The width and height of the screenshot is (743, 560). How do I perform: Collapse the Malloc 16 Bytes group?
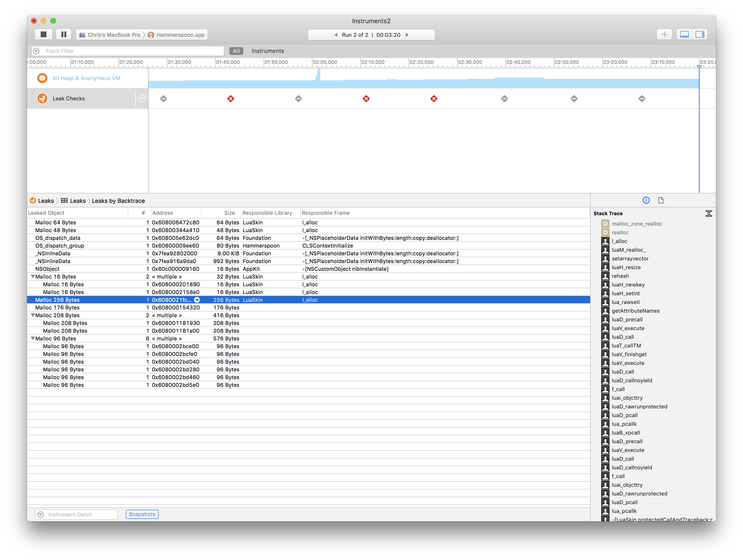click(x=33, y=277)
